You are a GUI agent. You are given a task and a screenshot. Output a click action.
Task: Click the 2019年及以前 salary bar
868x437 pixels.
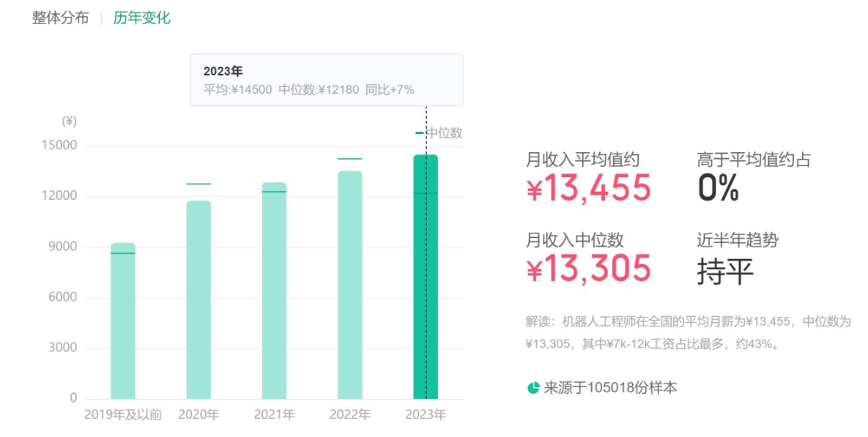123,321
